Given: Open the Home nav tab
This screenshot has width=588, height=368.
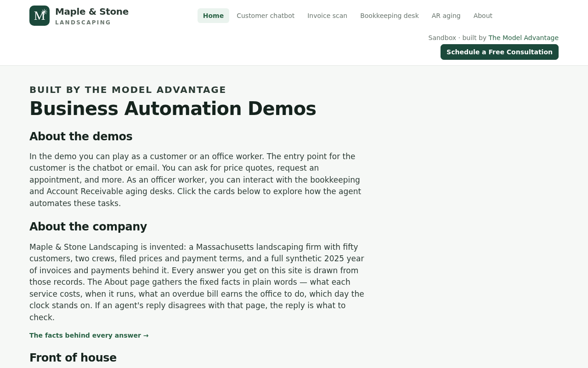Looking at the screenshot, I should [x=213, y=16].
